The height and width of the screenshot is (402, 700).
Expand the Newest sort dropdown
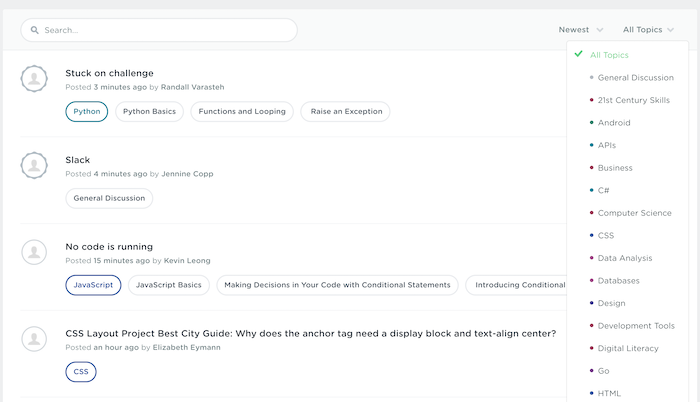(x=581, y=30)
